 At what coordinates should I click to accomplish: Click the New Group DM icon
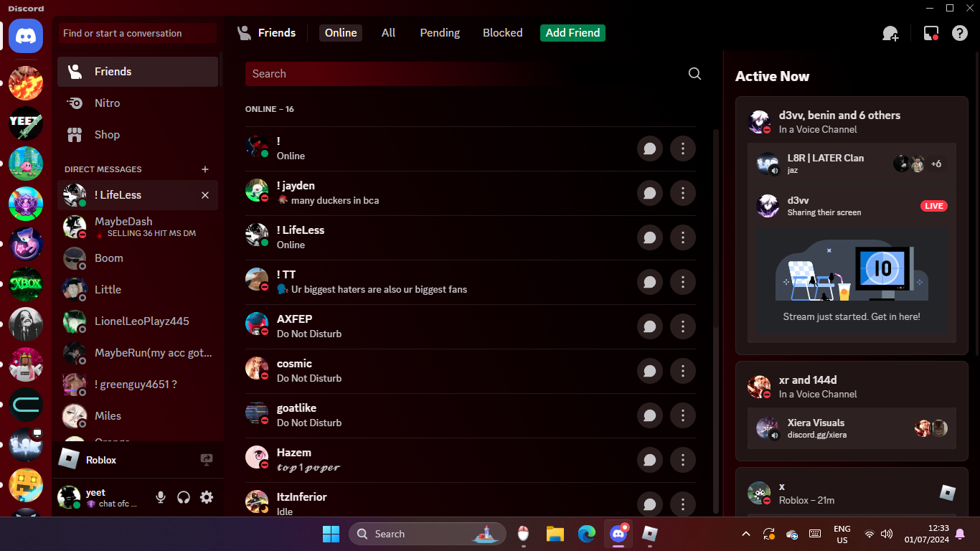click(x=890, y=33)
